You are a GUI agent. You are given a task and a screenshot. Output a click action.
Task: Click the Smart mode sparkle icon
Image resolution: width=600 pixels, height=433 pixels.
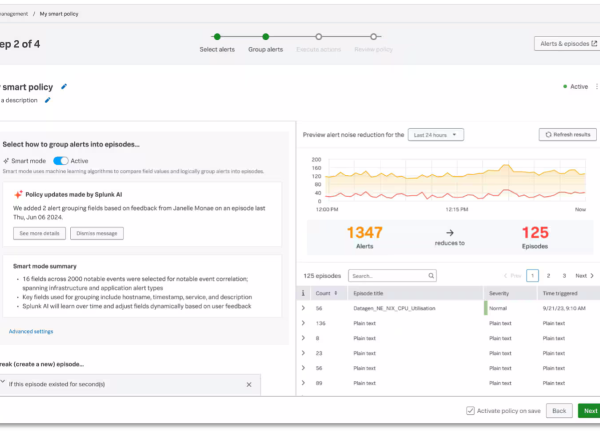pyautogui.click(x=6, y=161)
